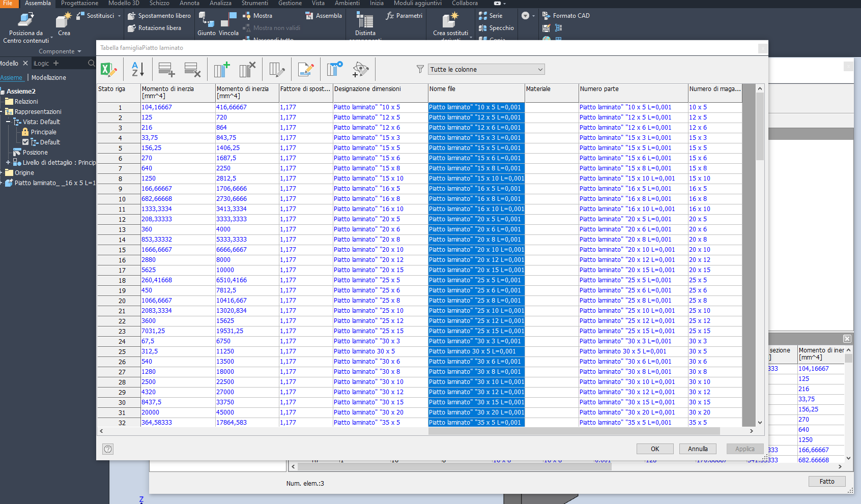This screenshot has height=504, width=861.
Task: Open the fx Parametri tool
Action: coord(405,16)
